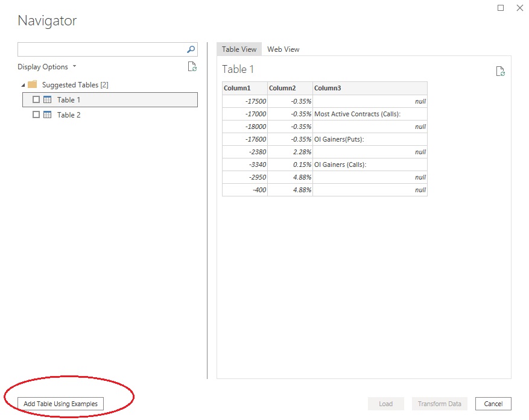Image resolution: width=529 pixels, height=420 pixels.
Task: Check the Table 1 checkbox
Action: tap(36, 99)
